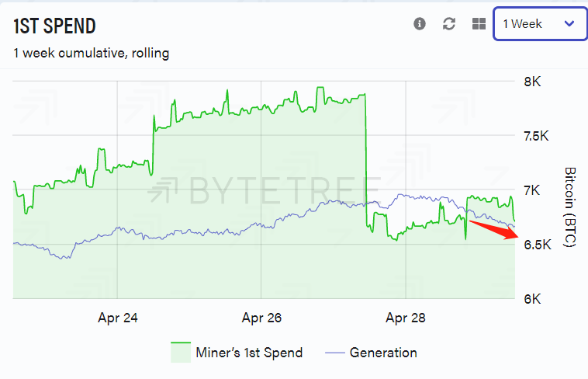The image size is (588, 379).
Task: Click the purple Generation line marker in the legend
Action: tap(335, 353)
